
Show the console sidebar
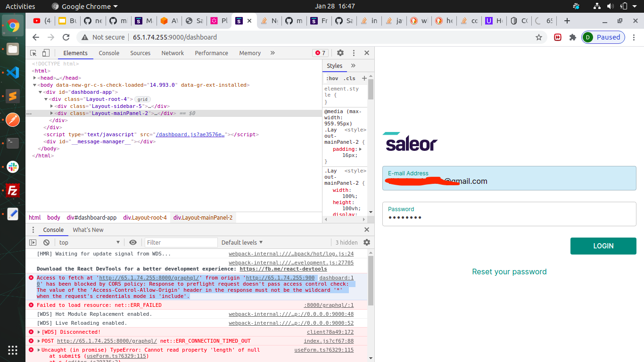pos(33,242)
